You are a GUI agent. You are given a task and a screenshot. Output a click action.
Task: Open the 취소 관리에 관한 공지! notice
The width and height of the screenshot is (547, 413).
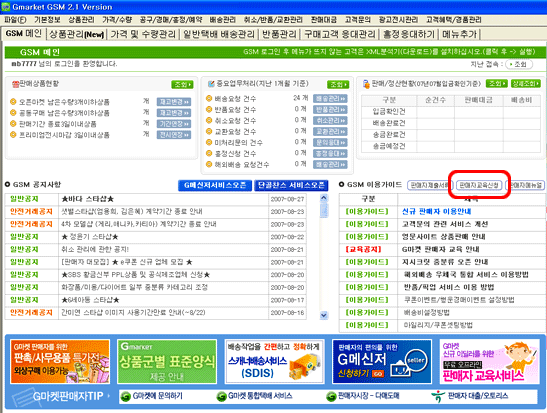tap(95, 249)
